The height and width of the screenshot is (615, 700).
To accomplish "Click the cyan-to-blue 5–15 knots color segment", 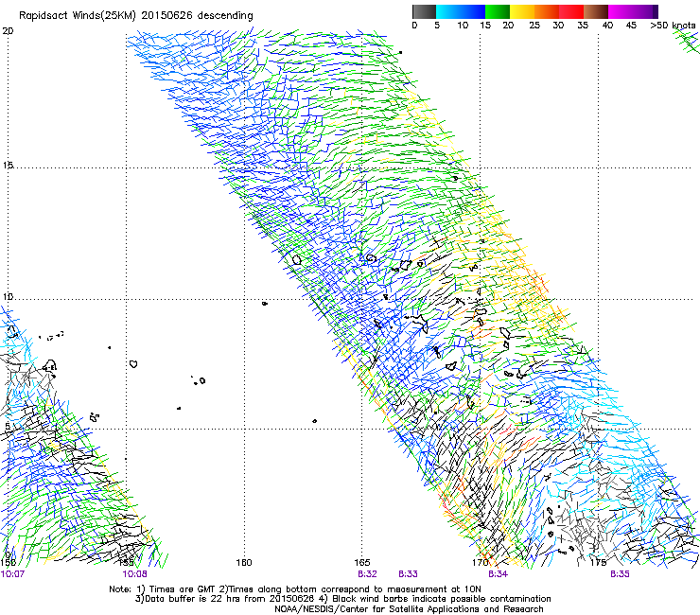I will click(x=461, y=11).
